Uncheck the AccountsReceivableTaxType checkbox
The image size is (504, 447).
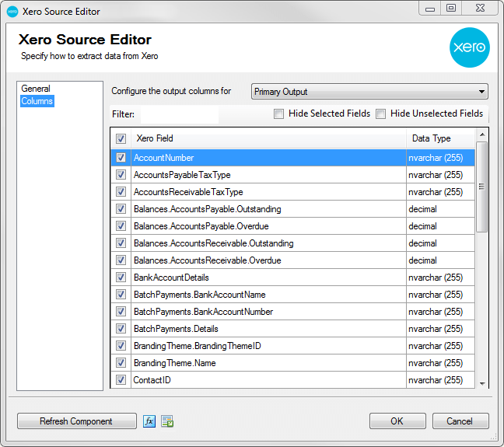[121, 191]
